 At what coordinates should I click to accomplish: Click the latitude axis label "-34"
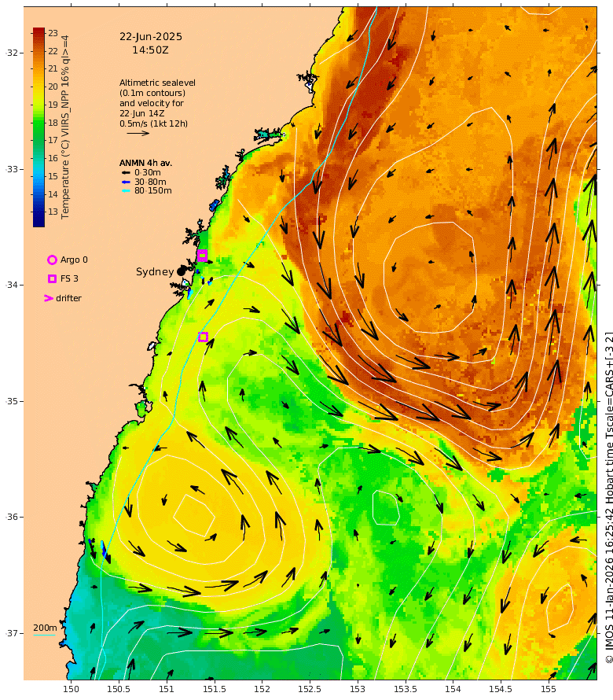click(12, 285)
